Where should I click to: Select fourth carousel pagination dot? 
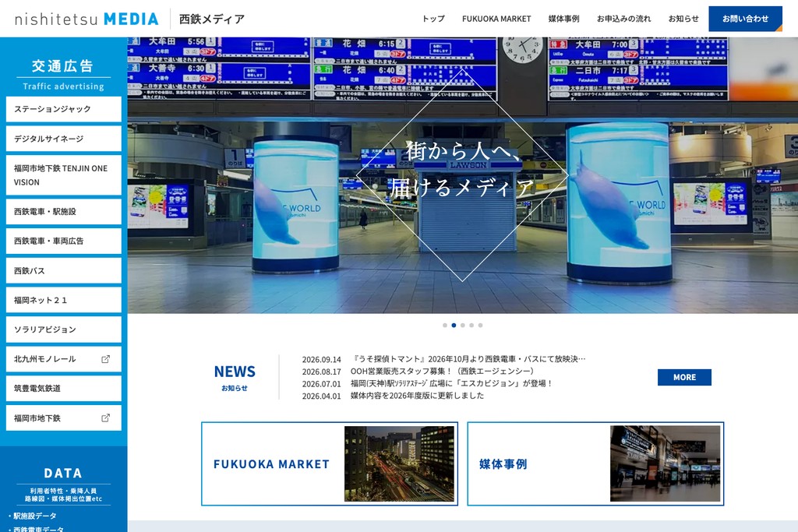[x=471, y=325]
